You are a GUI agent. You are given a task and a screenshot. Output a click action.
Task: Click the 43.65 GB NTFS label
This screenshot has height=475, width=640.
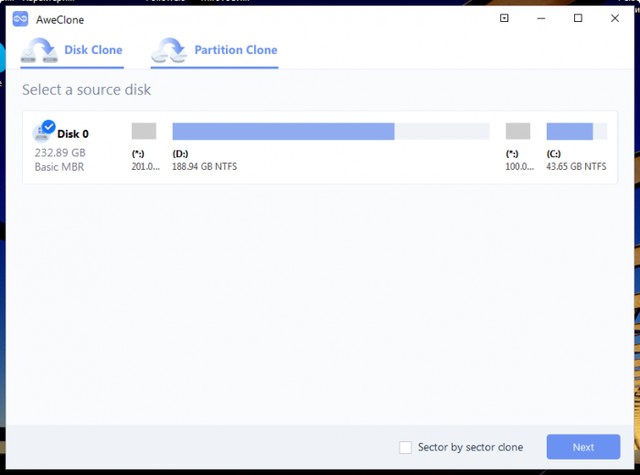click(576, 166)
